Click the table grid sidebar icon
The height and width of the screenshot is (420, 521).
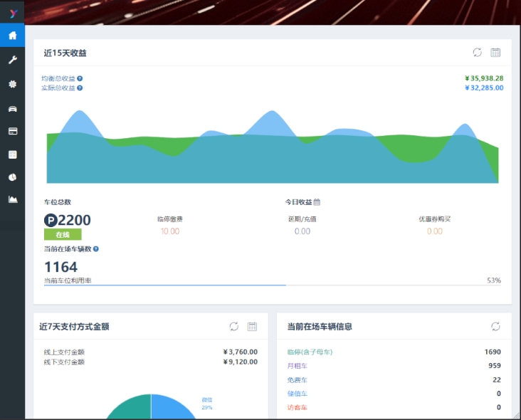click(x=12, y=154)
